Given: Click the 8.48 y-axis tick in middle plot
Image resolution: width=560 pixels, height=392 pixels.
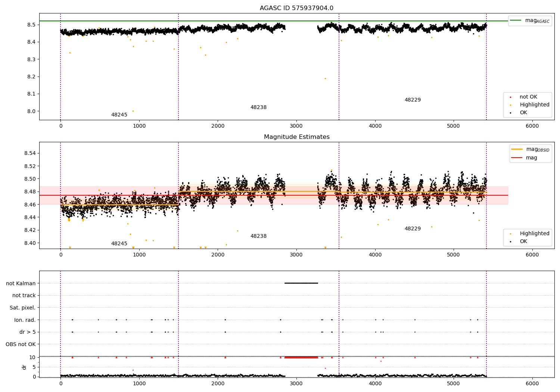Looking at the screenshot, I should pos(30,192).
